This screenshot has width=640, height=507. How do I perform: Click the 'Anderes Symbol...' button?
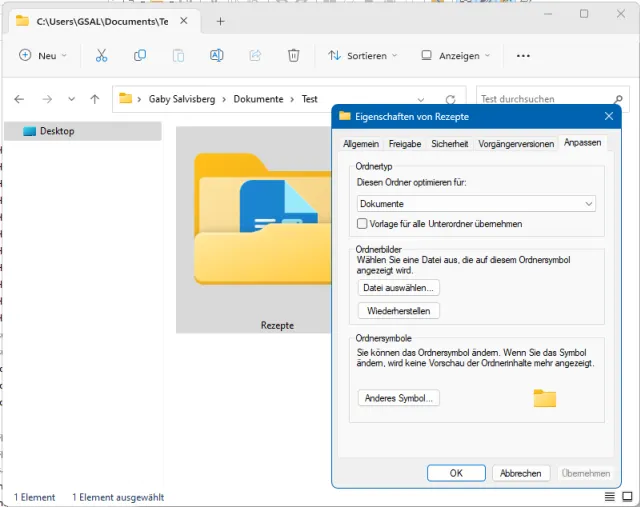pyautogui.click(x=399, y=398)
